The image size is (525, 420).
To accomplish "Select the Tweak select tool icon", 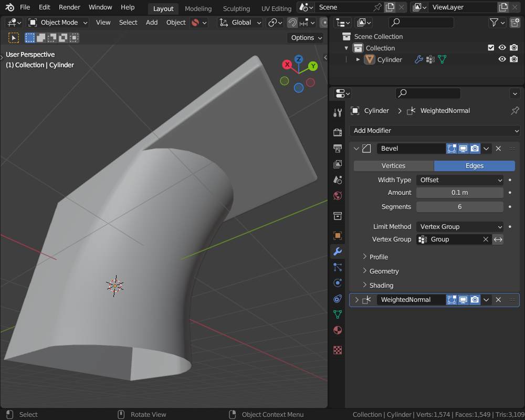I will click(14, 38).
